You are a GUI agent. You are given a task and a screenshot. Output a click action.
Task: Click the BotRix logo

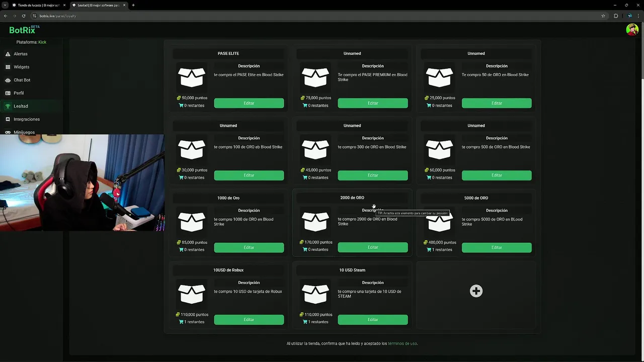click(x=24, y=30)
